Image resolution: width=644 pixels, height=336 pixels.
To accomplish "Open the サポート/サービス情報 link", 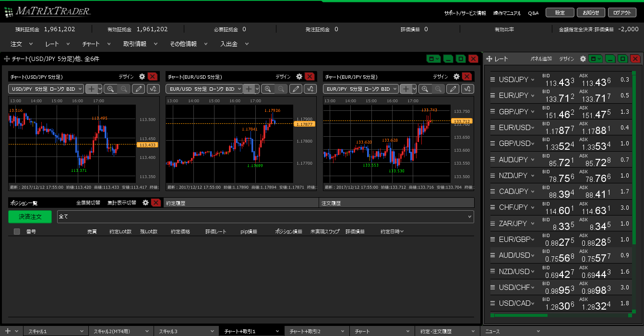I will pyautogui.click(x=465, y=13).
